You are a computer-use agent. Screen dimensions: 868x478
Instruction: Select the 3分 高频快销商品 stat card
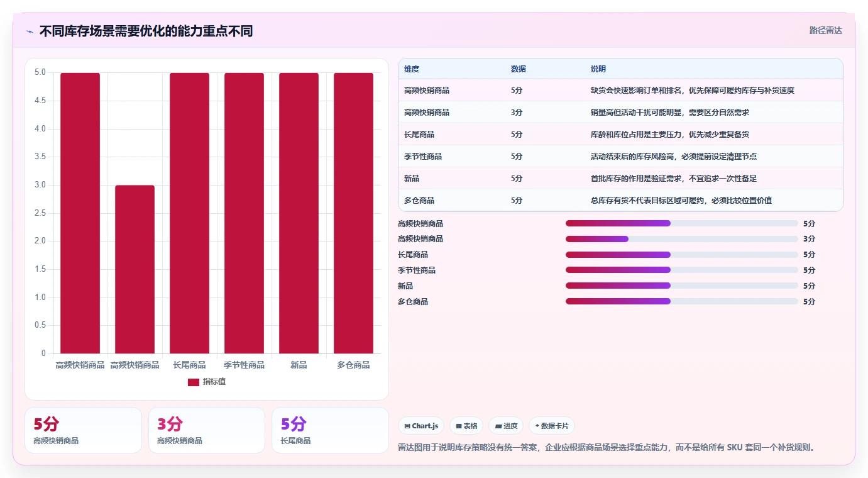[207, 430]
